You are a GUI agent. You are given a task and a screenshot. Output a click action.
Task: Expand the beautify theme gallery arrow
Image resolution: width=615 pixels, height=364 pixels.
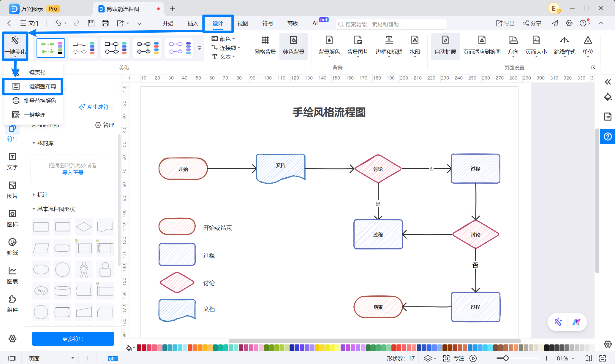point(200,48)
